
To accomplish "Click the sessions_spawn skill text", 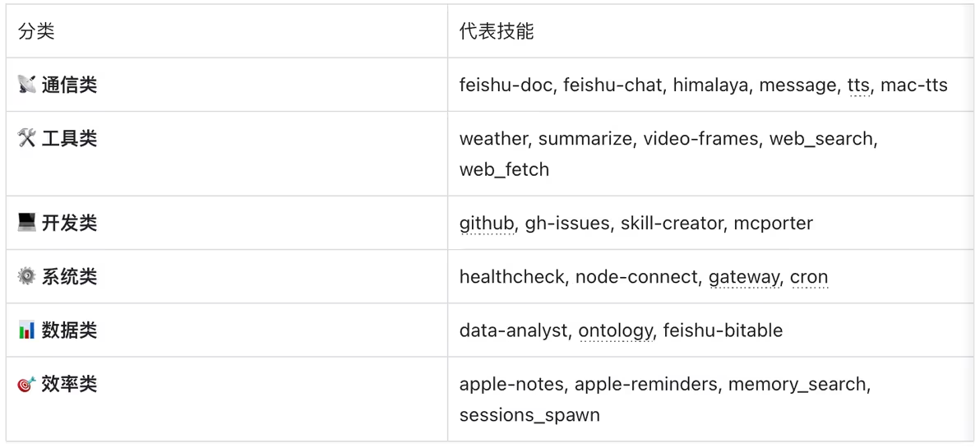I will (529, 415).
